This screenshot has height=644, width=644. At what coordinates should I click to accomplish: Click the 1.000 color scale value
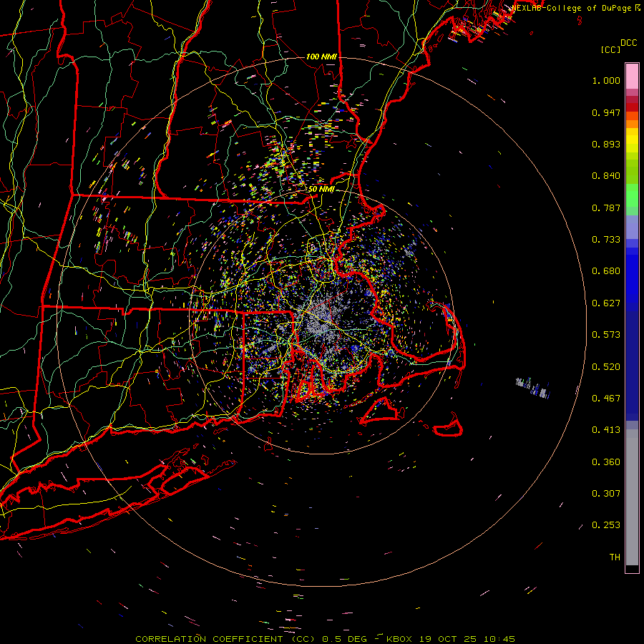606,80
